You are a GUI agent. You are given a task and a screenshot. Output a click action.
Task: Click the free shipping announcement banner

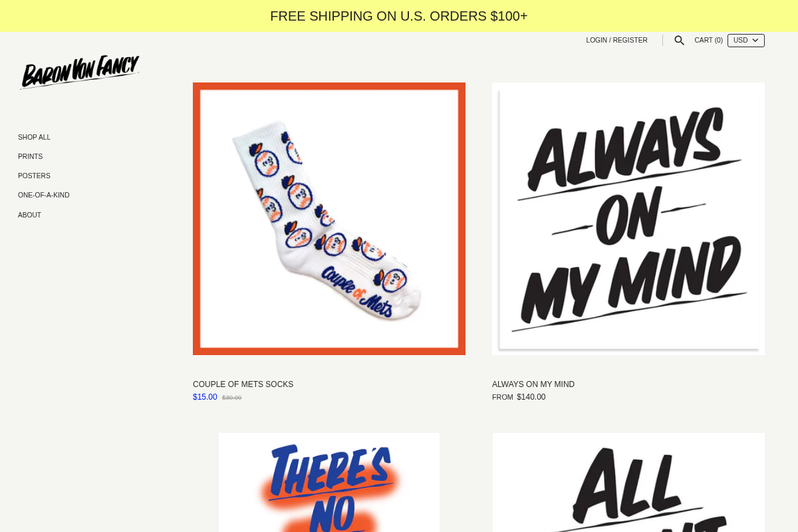point(399,16)
